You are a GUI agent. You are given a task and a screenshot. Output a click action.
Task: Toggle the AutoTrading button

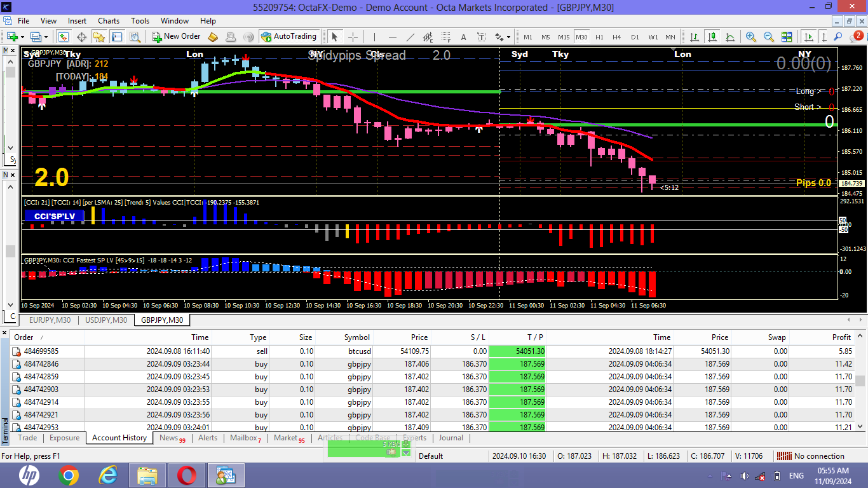pyautogui.click(x=288, y=36)
